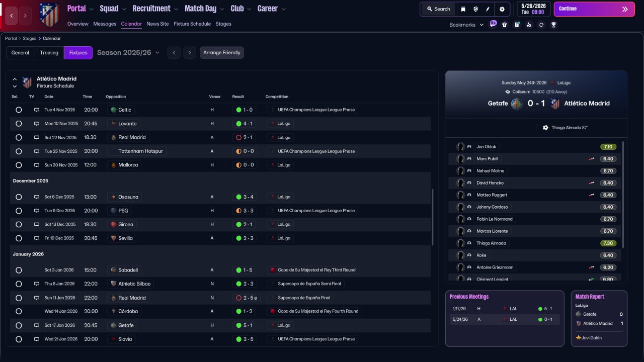Viewport: 644px width, 362px height.
Task: Click the Getafe crest in match header
Action: 517,104
